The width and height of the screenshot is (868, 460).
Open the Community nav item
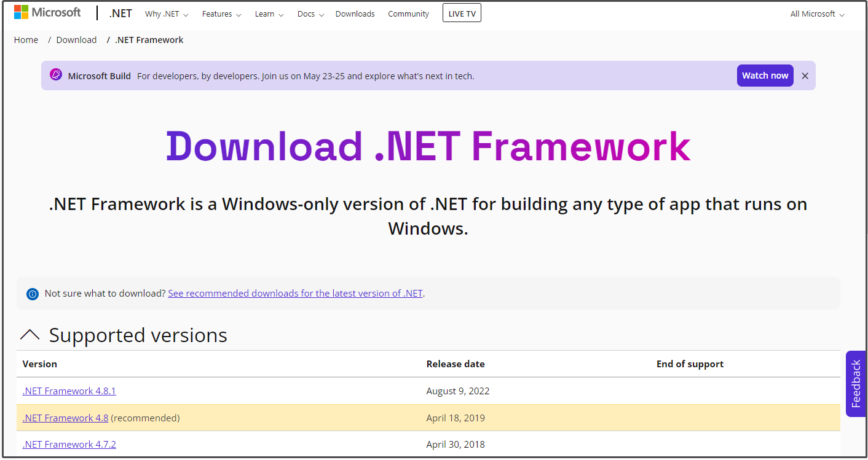coord(408,14)
